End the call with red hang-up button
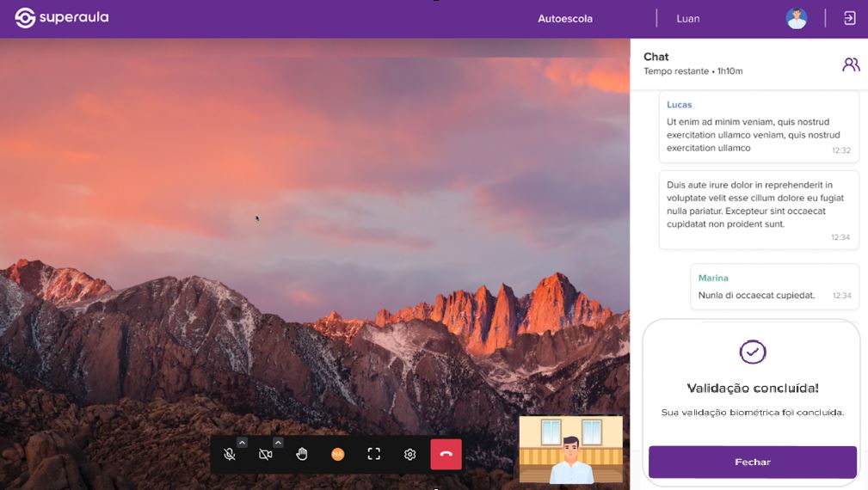Screen dimensions: 868x490 coord(446,455)
